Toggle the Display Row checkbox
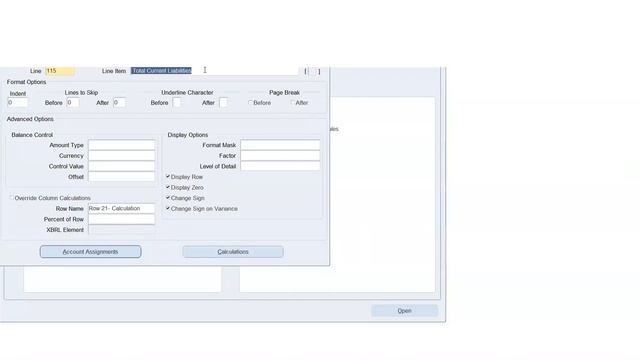Screen dimensions: 640x360 pyautogui.click(x=168, y=177)
